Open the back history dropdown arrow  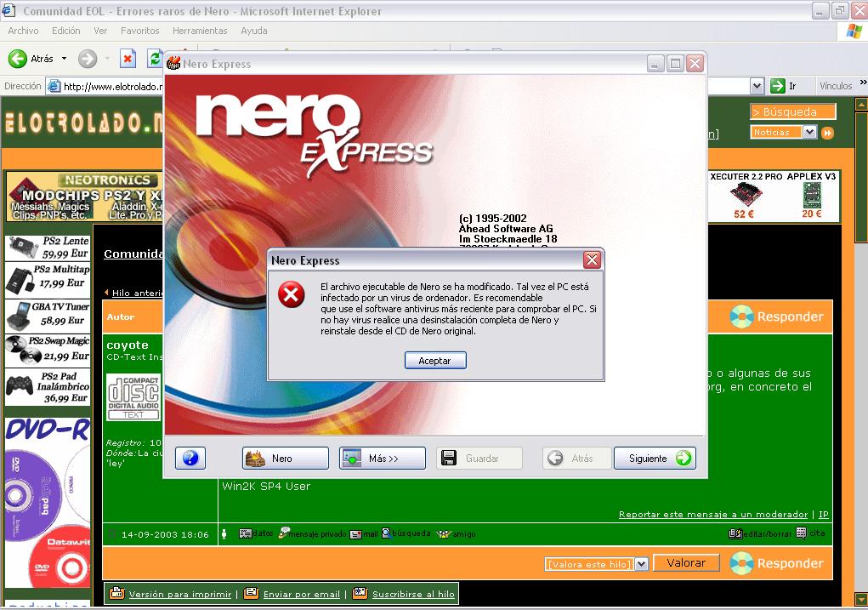[65, 59]
